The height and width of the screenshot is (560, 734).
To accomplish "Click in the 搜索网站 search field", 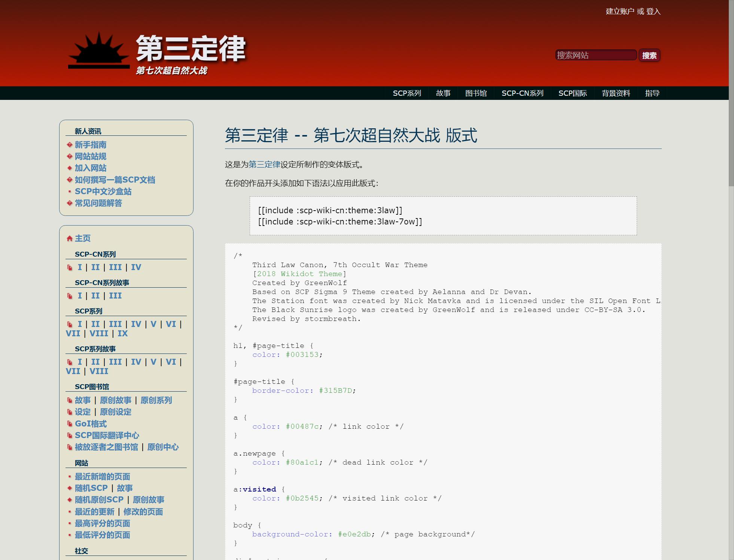I will (596, 55).
